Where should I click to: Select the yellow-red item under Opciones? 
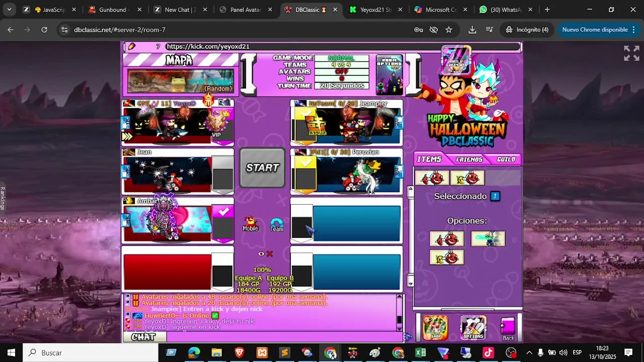[447, 257]
